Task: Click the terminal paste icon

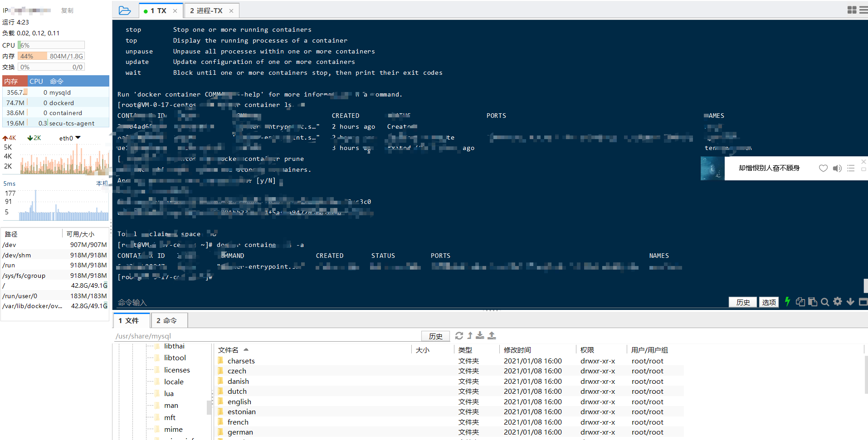Action: click(813, 302)
